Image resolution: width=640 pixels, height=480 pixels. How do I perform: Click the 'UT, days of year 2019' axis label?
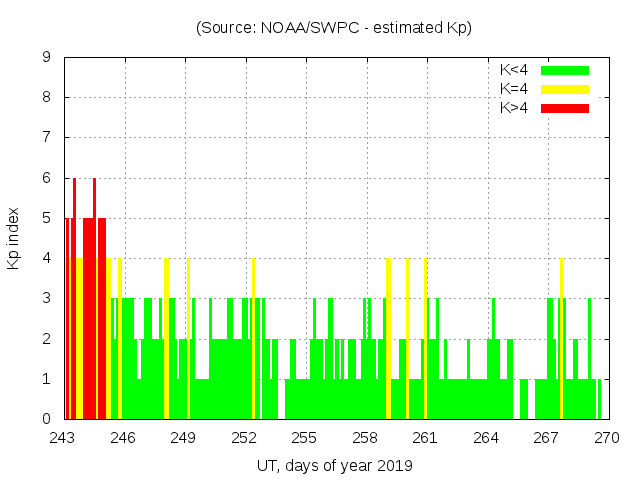(334, 465)
